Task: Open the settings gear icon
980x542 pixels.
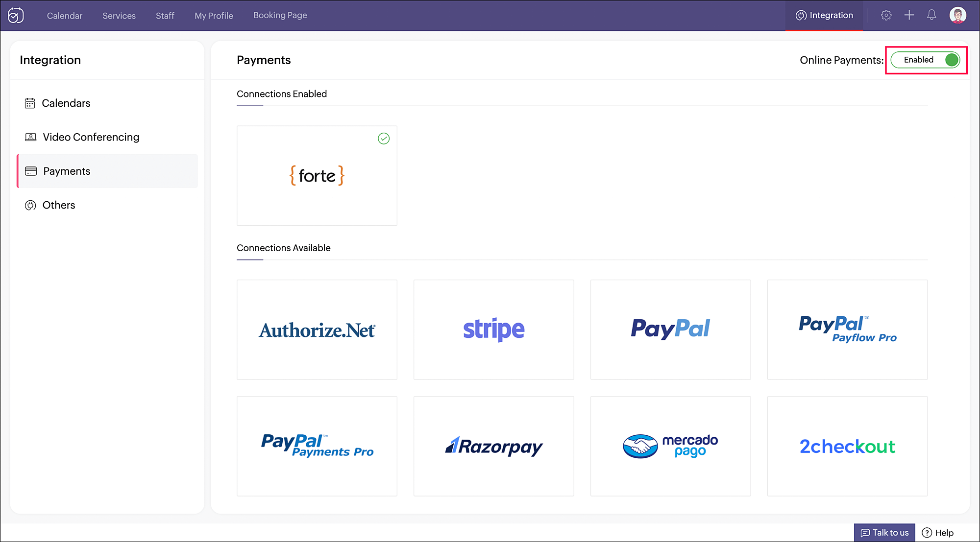Action: pos(886,15)
